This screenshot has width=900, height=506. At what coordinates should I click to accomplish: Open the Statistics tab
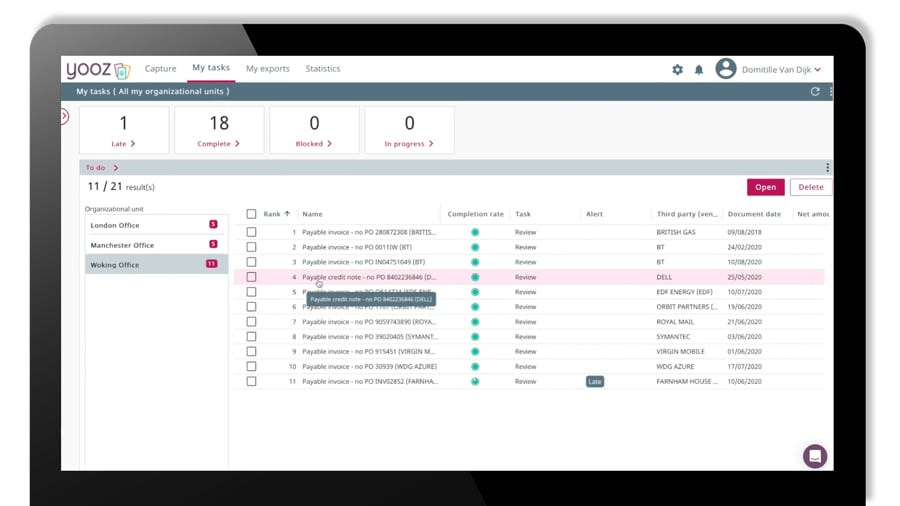tap(323, 68)
